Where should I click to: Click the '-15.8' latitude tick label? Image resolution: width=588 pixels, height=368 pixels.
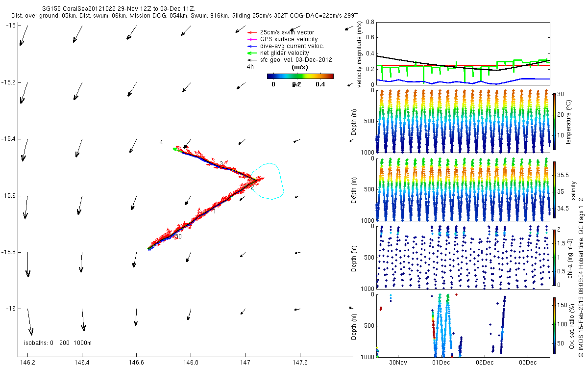[8, 252]
